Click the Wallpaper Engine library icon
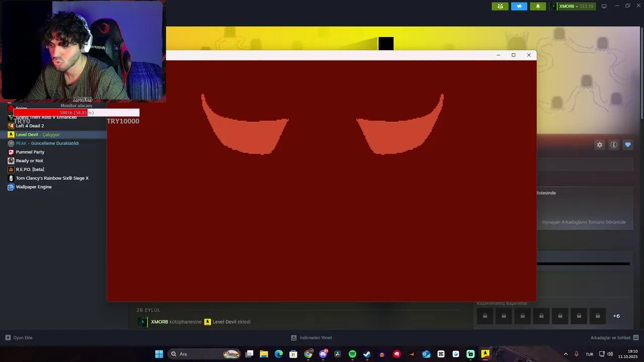 pos(11,187)
